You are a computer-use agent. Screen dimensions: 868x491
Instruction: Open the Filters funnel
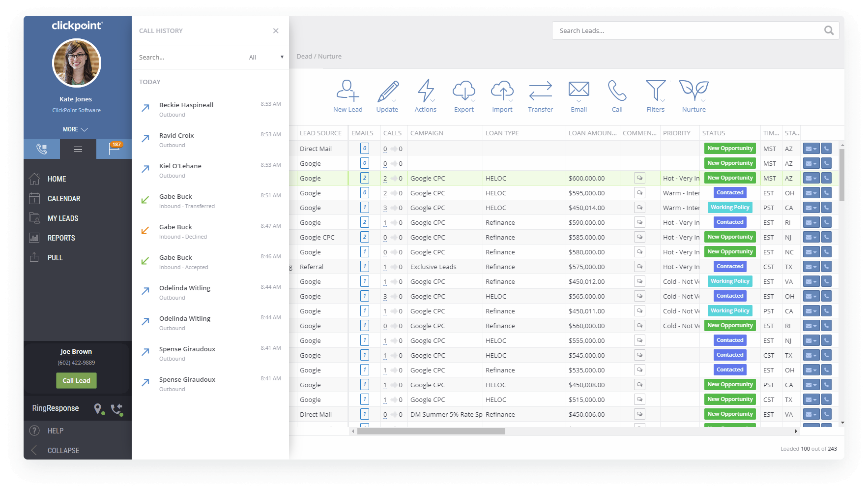[x=656, y=91]
